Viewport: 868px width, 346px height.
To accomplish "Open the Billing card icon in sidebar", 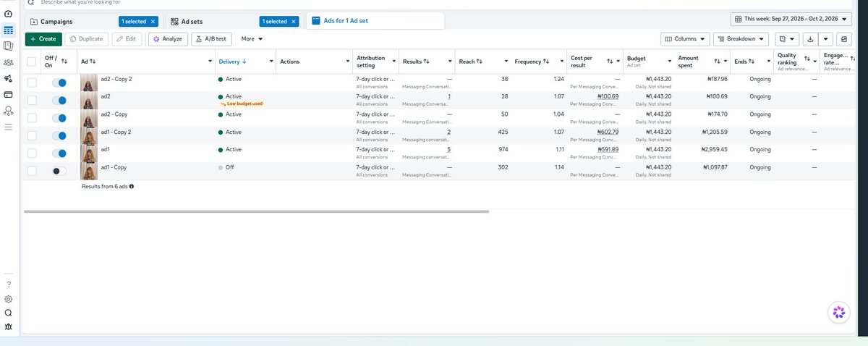I will (8, 95).
